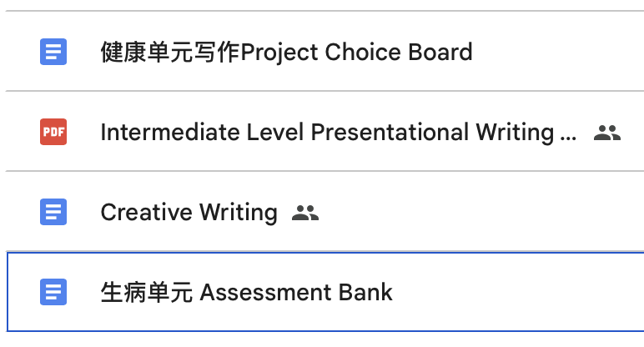Click shared people icon beside Creative Writing
Image resolution: width=644 pixels, height=347 pixels.
pyautogui.click(x=305, y=213)
